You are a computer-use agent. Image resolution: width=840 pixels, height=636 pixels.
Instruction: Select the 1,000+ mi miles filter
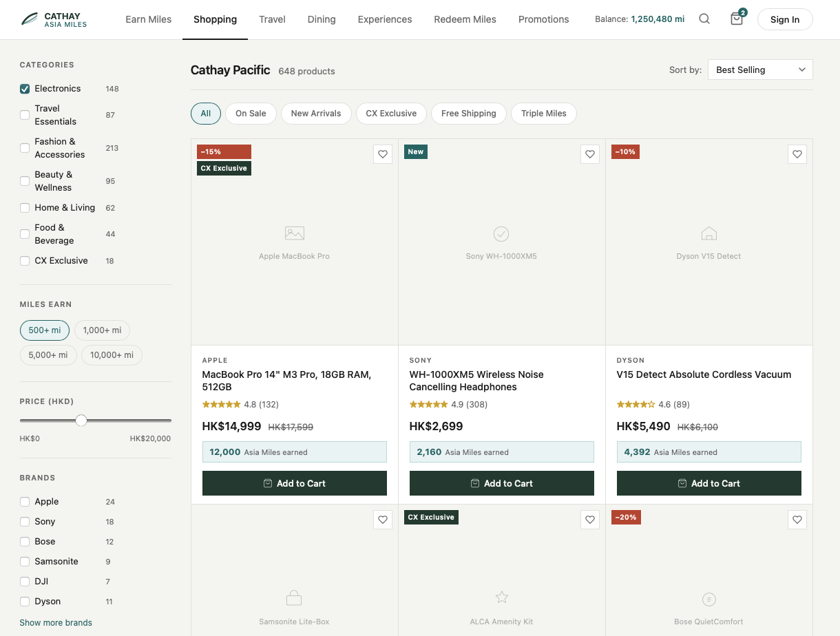click(x=102, y=330)
